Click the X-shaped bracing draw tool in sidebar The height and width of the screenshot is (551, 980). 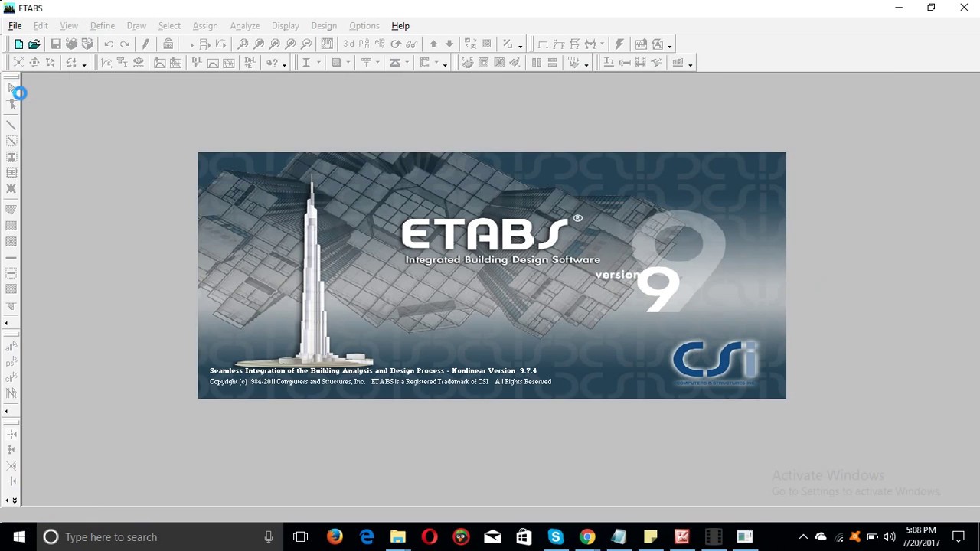click(11, 188)
